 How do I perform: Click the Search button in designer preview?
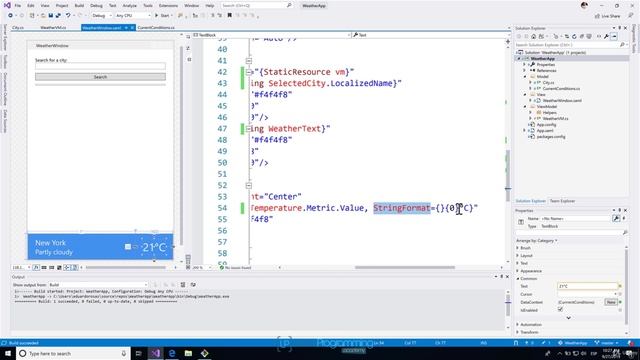click(x=100, y=77)
